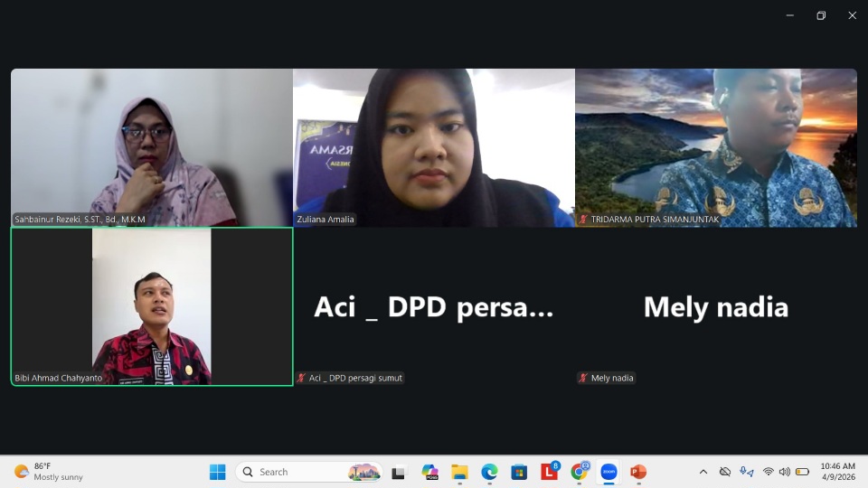Open Microsoft Store from the taskbar

tap(519, 472)
